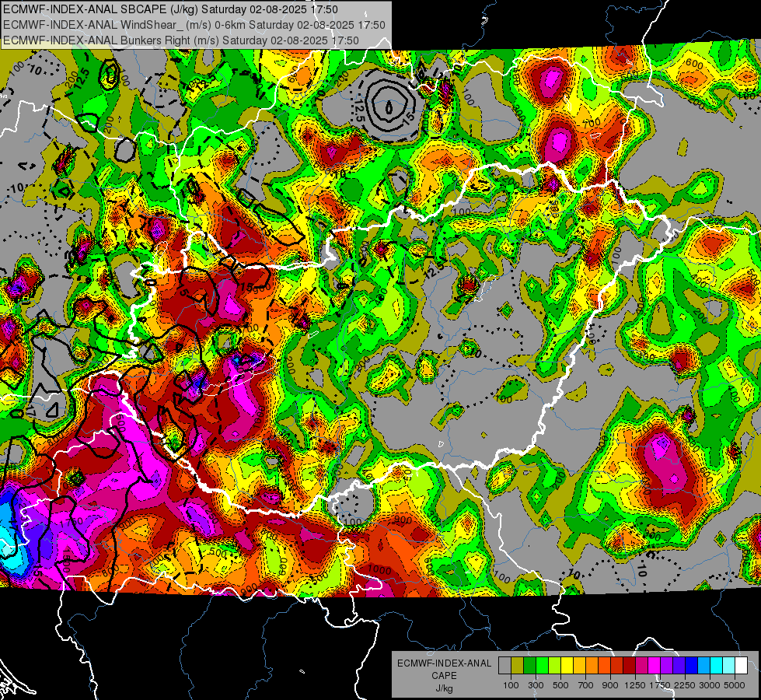Click the legend title ECMWF-INDEX-ANAL

click(445, 663)
